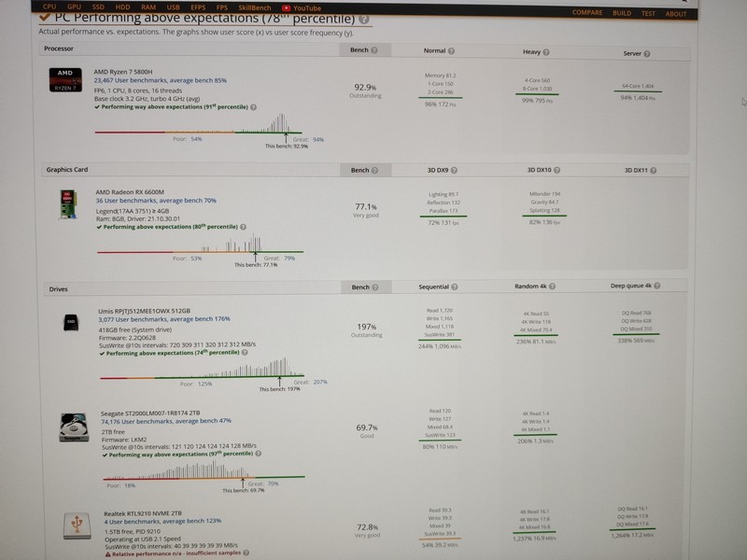Open AMD Radeon RX 6600M link
The width and height of the screenshot is (747, 560).
[x=130, y=192]
